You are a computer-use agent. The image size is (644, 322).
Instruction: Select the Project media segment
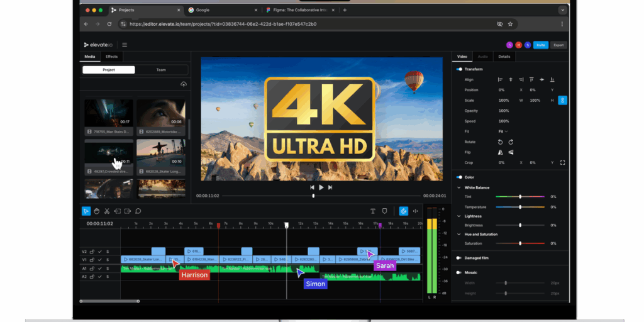pyautogui.click(x=109, y=70)
